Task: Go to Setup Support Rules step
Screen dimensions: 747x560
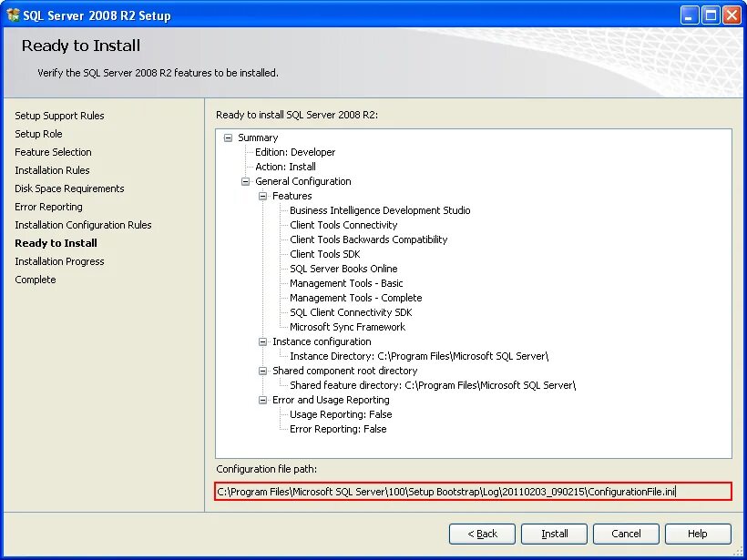Action: coord(59,116)
